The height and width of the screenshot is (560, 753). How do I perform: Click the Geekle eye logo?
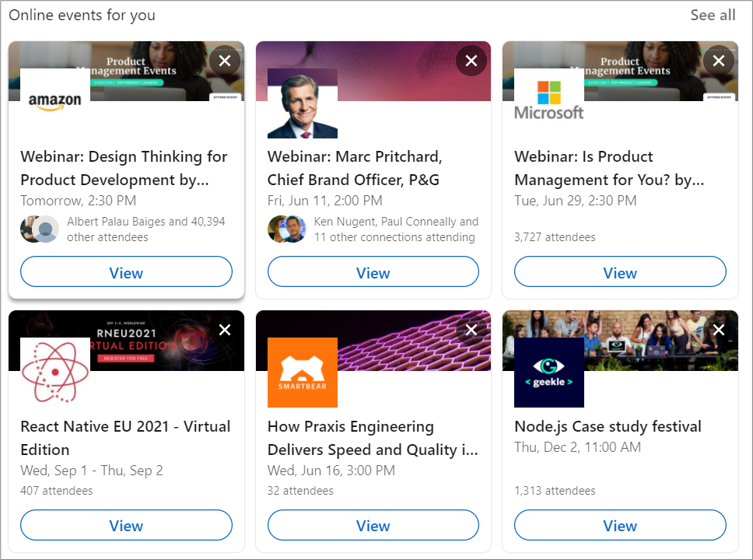point(549,372)
